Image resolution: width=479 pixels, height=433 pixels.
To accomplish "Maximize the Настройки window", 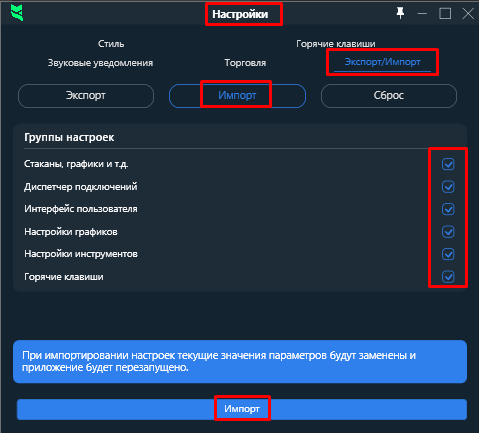I will point(445,14).
